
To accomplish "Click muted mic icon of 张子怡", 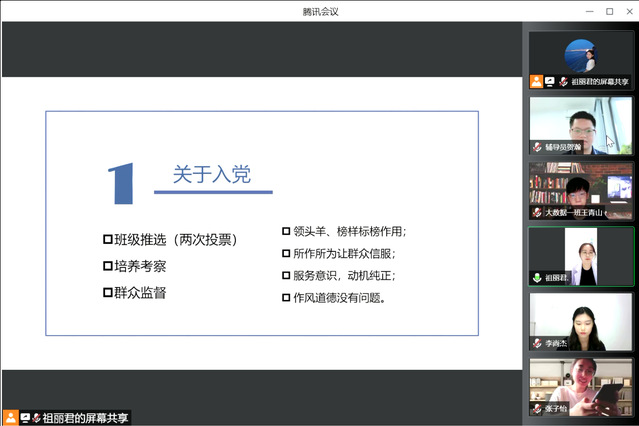I will pyautogui.click(x=537, y=409).
